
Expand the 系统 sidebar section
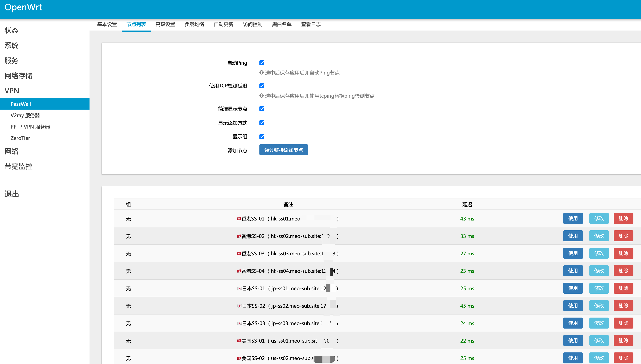tap(12, 45)
